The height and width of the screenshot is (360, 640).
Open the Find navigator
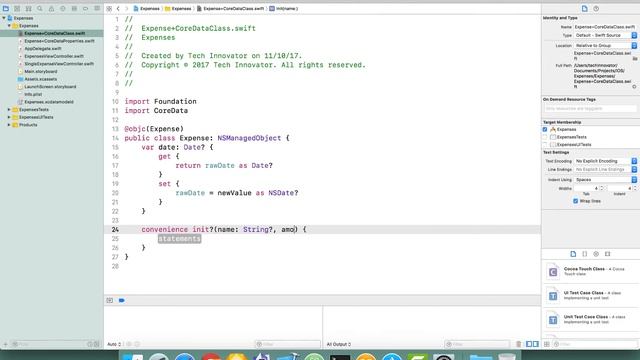pyautogui.click(x=40, y=8)
